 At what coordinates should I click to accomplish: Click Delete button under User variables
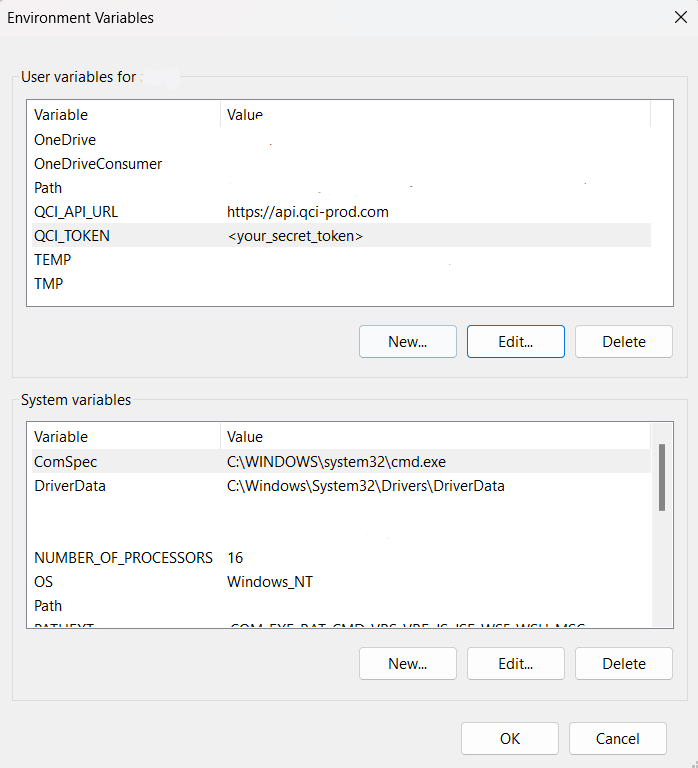point(624,341)
